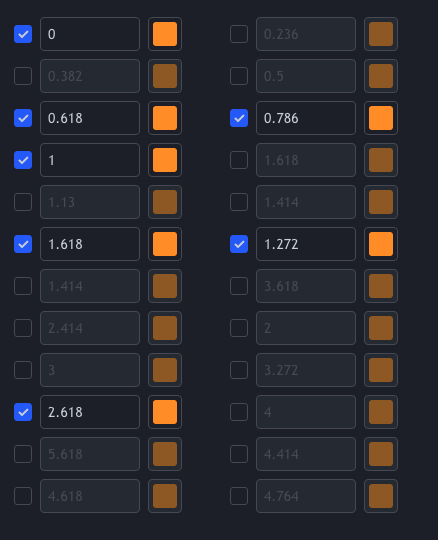Change the 0.5 level color swatch
Viewport: 438px width, 540px height.
coord(381,76)
